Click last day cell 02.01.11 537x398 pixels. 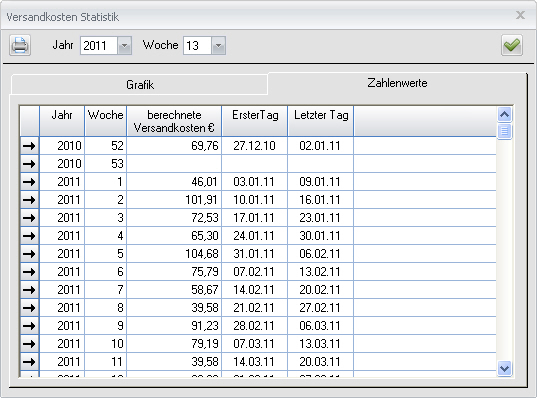point(321,146)
